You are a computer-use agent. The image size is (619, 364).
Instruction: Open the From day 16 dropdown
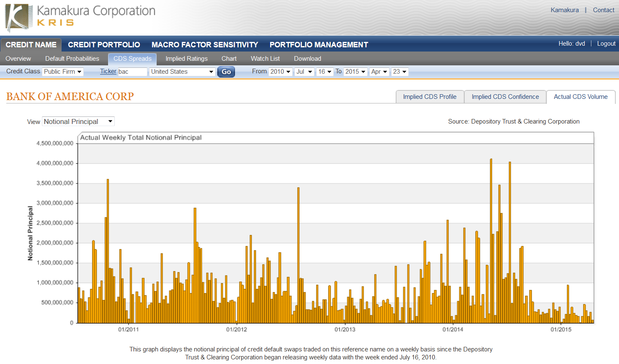[x=325, y=72]
